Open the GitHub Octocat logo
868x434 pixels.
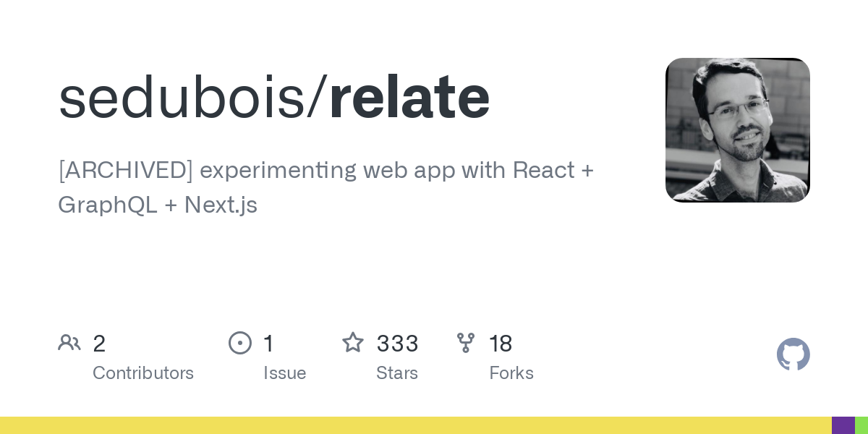point(793,354)
